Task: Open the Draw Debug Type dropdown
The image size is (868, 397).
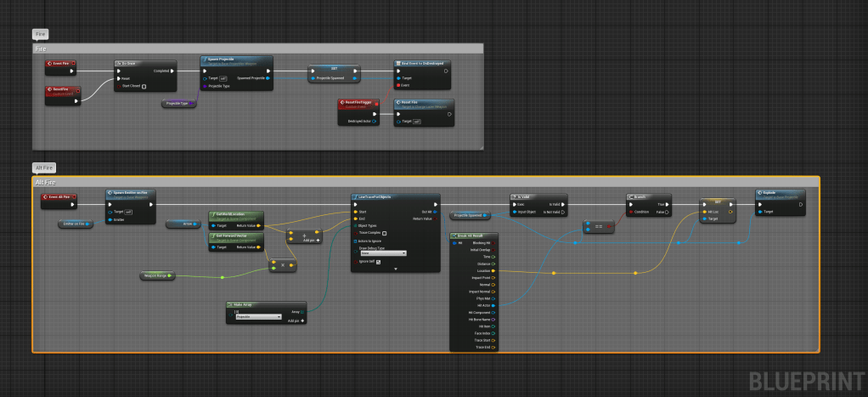Action: click(x=383, y=252)
